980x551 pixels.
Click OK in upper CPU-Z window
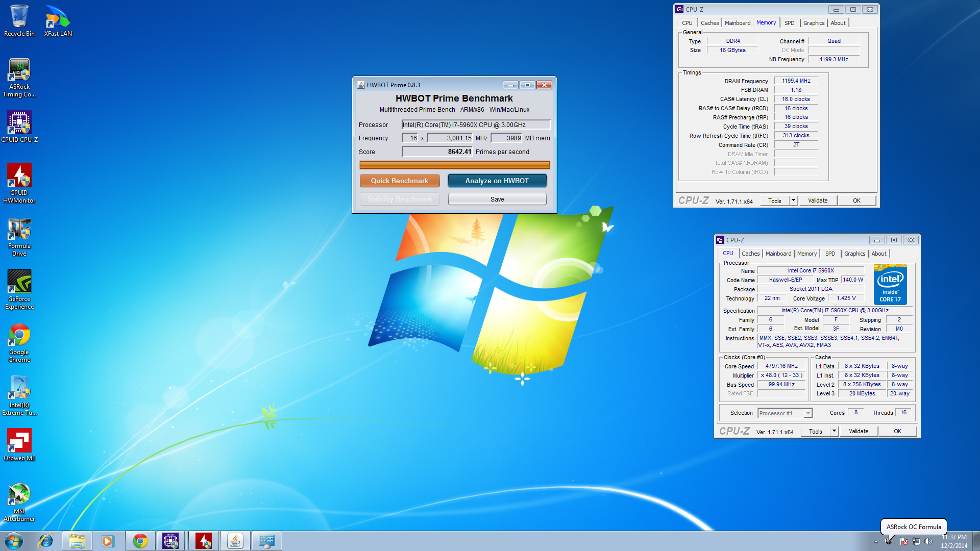tap(856, 201)
